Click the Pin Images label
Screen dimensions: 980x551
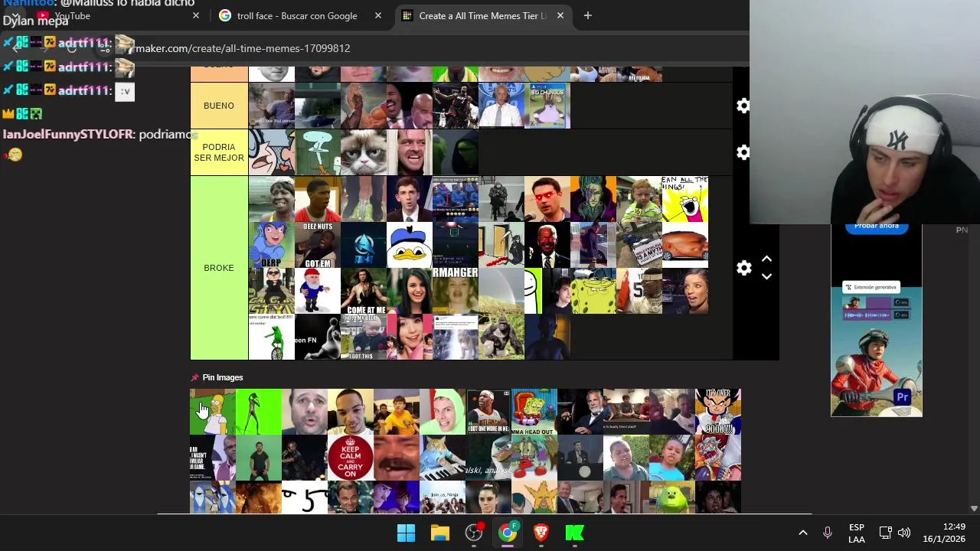point(223,377)
